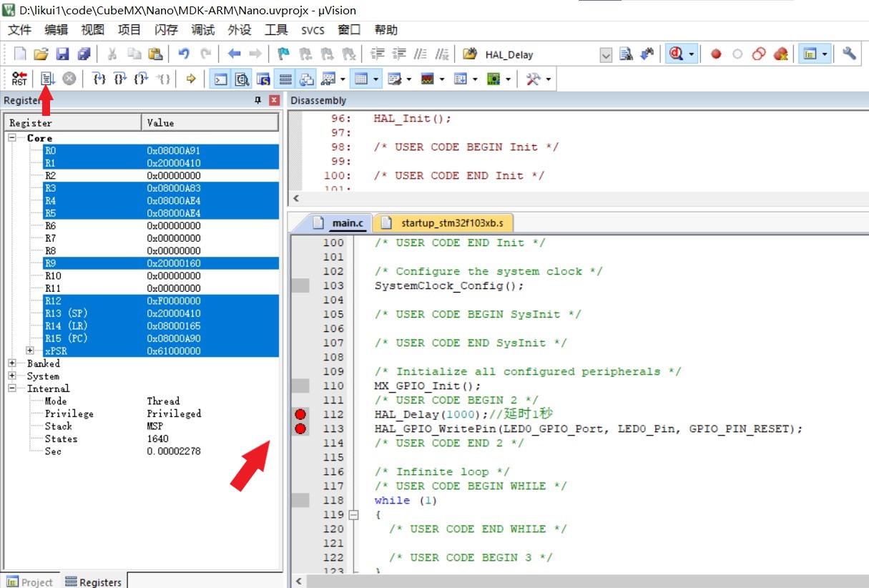Click the Undo arrow icon
Viewport: 869px width, 588px height.
[184, 54]
